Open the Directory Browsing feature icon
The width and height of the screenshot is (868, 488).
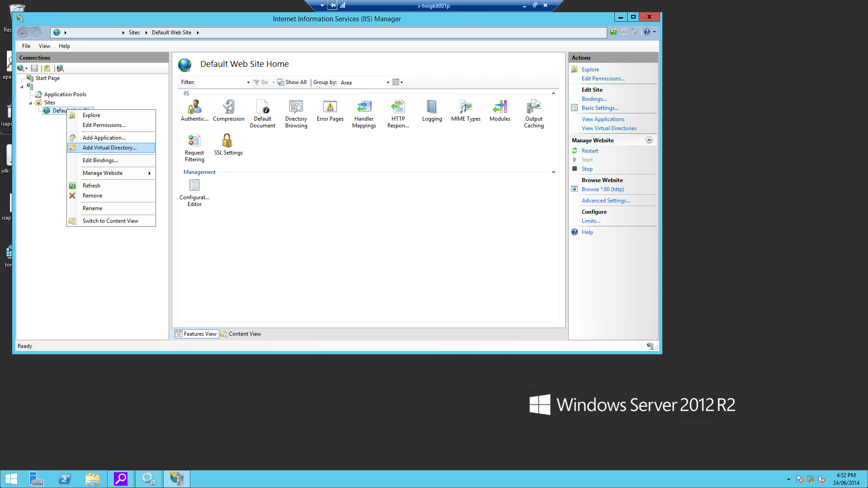(296, 113)
